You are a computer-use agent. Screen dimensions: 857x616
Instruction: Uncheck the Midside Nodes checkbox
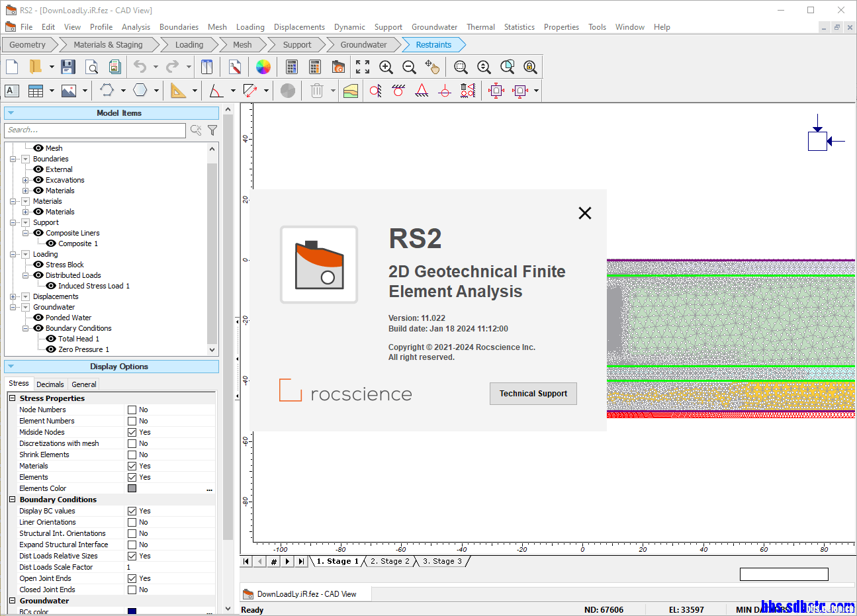[x=132, y=433]
